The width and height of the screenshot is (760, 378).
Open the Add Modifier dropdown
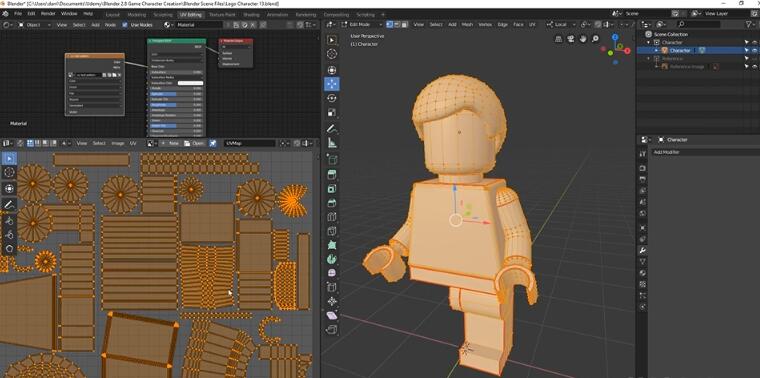(705, 152)
